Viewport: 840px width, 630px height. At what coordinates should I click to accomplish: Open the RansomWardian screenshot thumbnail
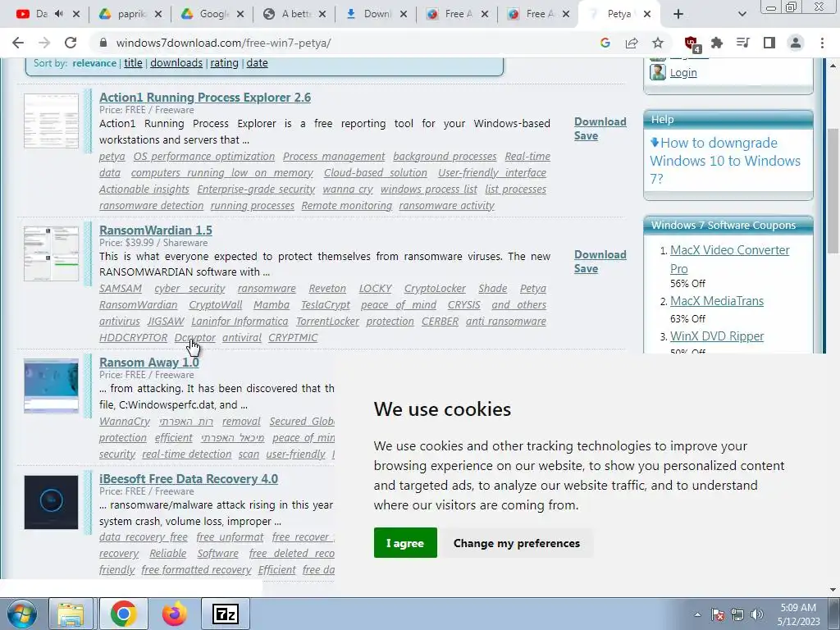(x=52, y=253)
